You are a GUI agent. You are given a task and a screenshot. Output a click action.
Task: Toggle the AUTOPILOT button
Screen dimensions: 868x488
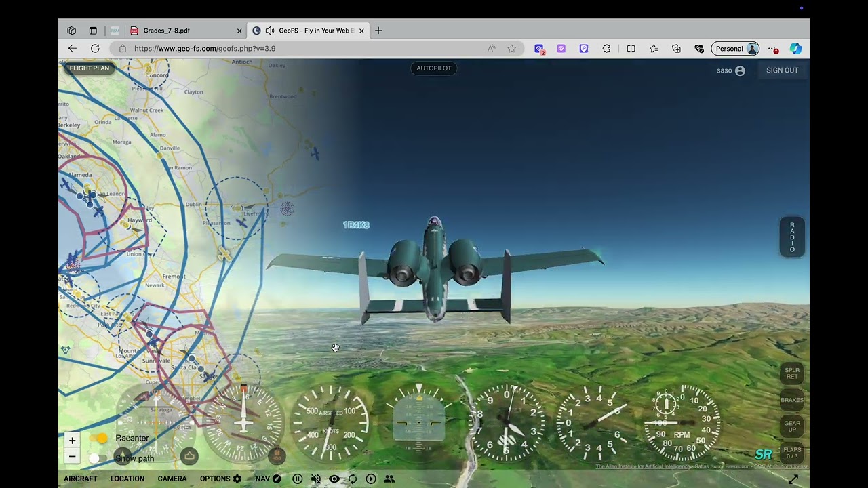(434, 68)
